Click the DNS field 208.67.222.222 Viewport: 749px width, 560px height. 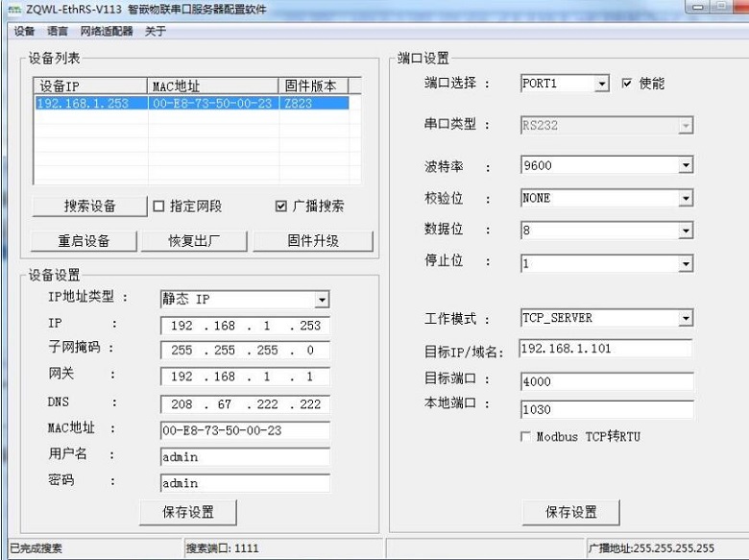(x=245, y=404)
